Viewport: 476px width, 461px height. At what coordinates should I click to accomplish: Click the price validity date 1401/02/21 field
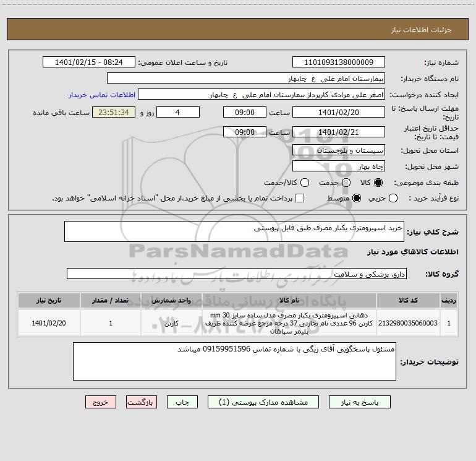(x=339, y=132)
